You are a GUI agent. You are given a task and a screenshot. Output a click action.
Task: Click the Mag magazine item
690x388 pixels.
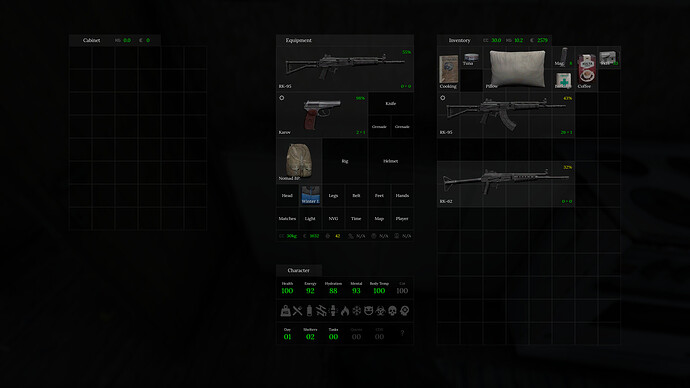point(563,58)
